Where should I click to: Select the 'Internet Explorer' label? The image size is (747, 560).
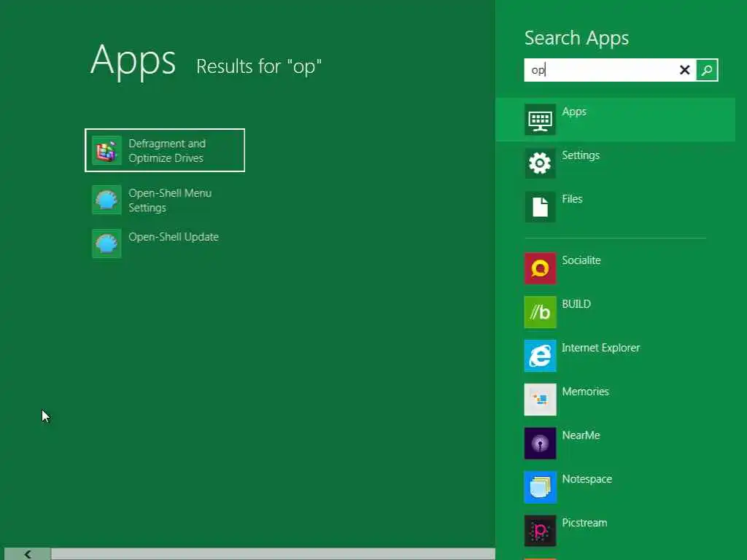[601, 348]
